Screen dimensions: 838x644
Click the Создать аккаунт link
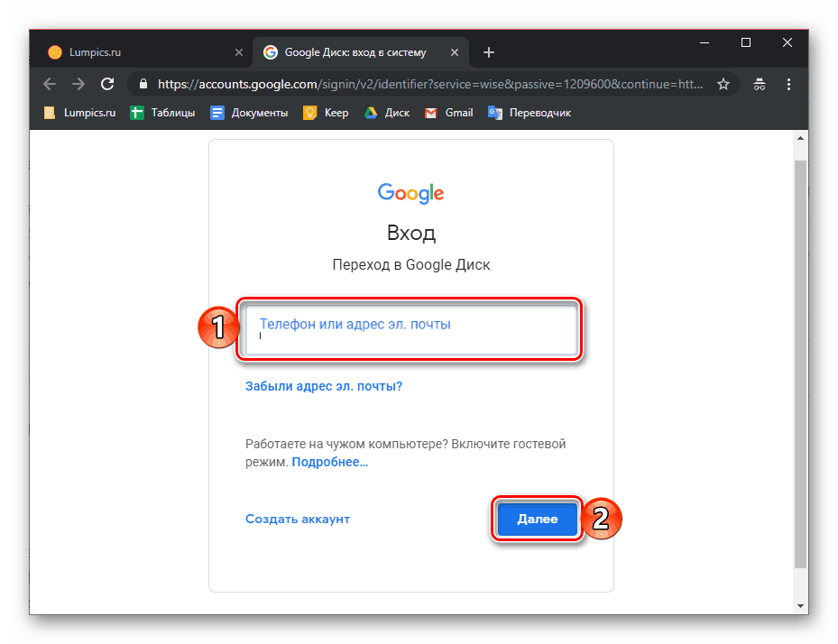[x=298, y=519]
